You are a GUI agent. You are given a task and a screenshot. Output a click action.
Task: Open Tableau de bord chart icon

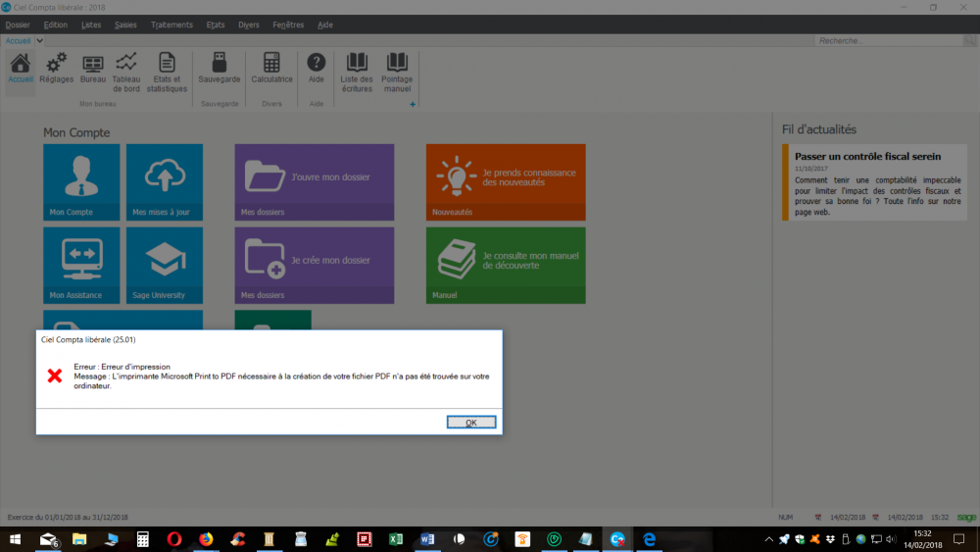point(126,73)
